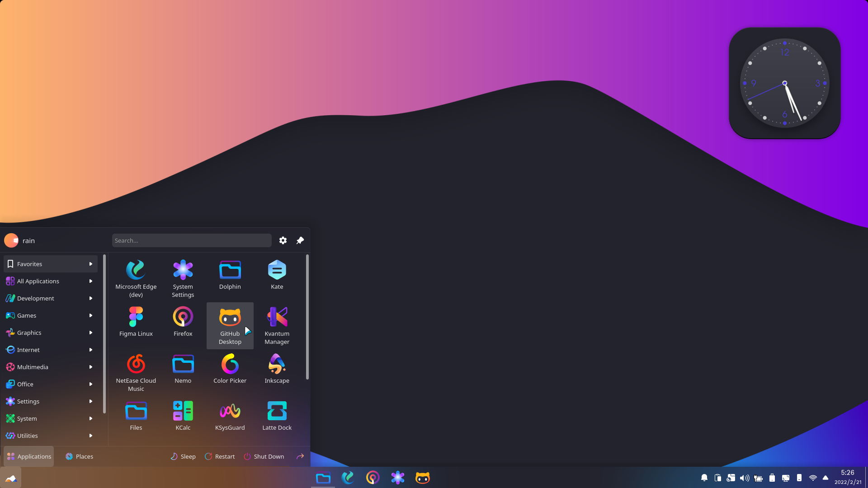The width and height of the screenshot is (868, 488).
Task: Open the System Settings icon on taskbar
Action: pos(398,478)
